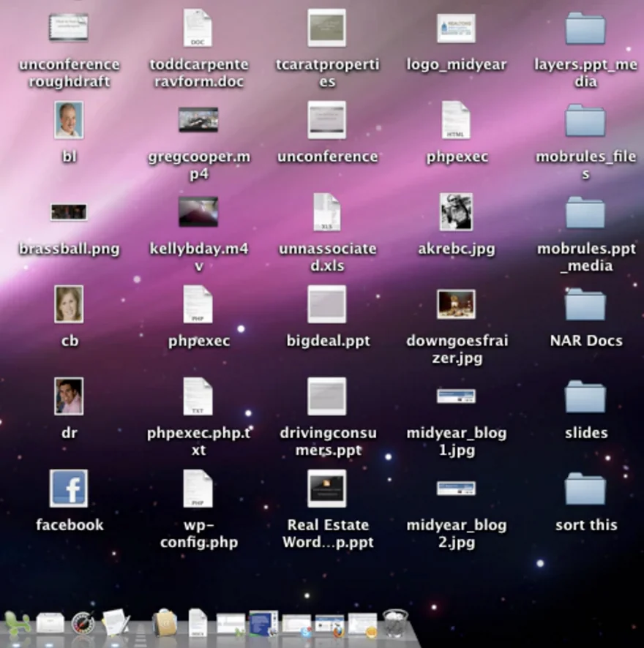Open the unnassociated.xls spreadsheet
644x648 pixels.
(327, 211)
